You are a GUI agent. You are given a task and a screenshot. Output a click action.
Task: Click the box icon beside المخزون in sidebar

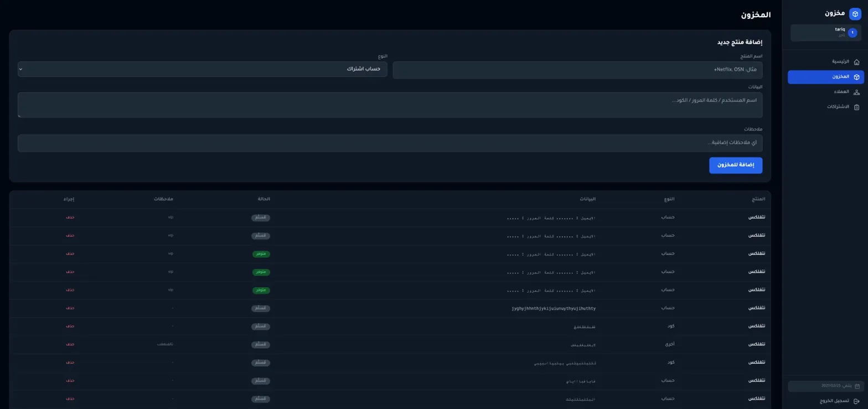[856, 77]
